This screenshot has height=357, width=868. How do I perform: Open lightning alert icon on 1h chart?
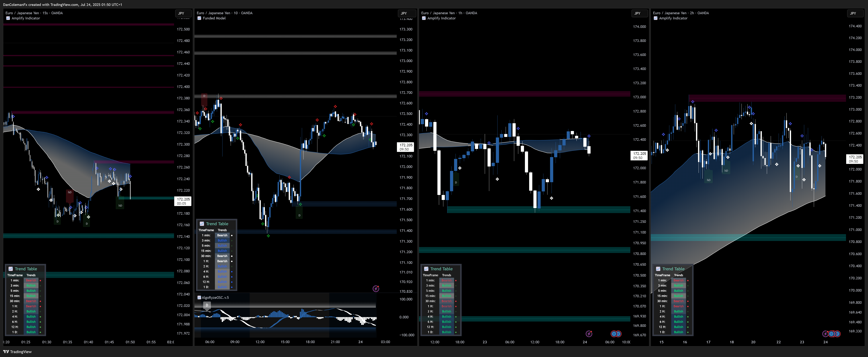click(x=589, y=334)
